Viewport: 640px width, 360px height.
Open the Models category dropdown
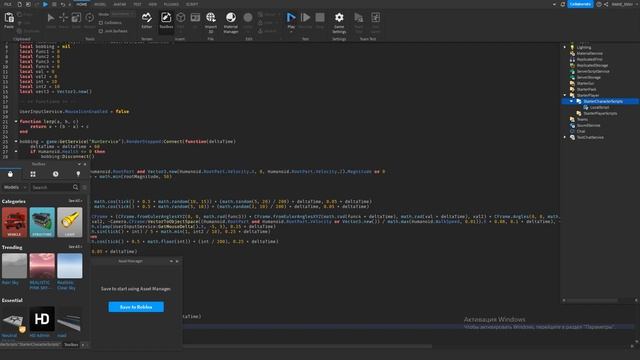(15, 187)
